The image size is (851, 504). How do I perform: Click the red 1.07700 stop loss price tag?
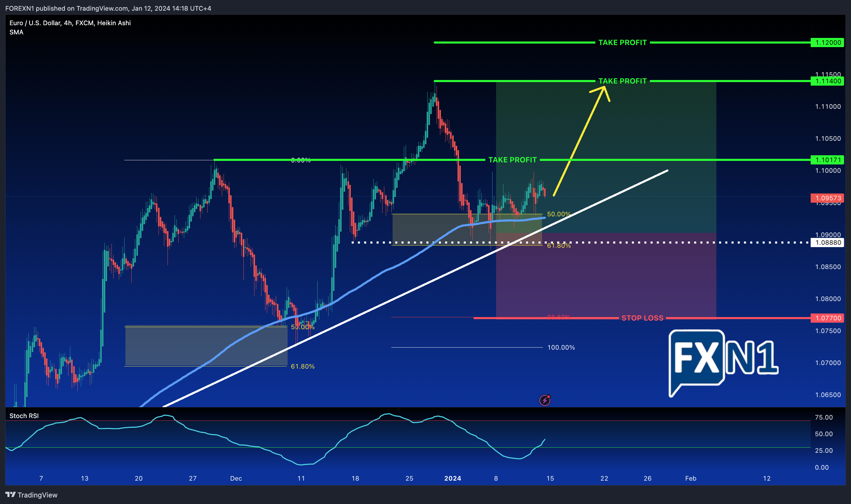pos(827,318)
